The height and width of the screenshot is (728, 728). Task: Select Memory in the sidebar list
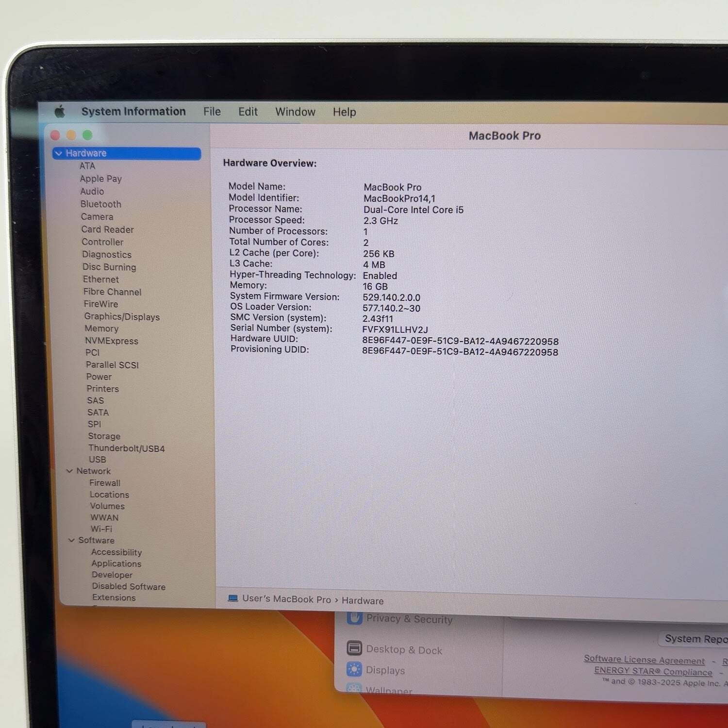click(101, 329)
